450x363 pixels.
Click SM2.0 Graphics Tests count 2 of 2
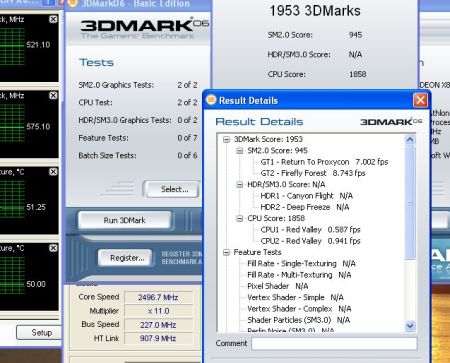(x=187, y=85)
